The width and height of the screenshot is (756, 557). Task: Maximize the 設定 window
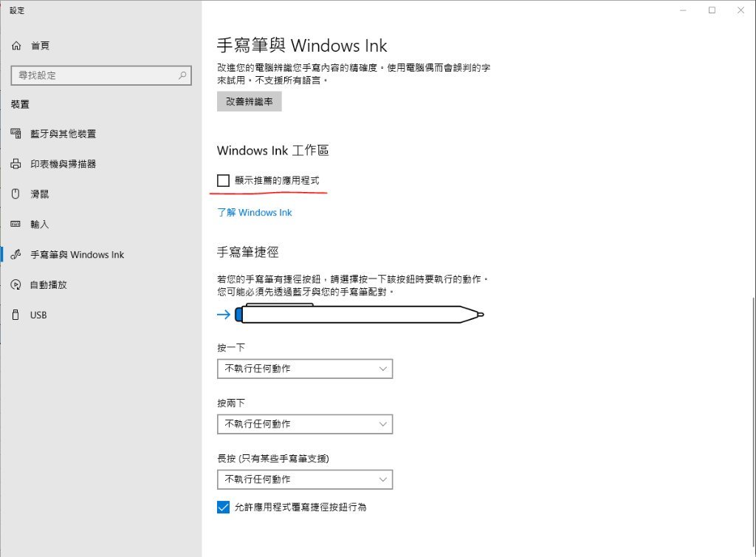pyautogui.click(x=712, y=10)
